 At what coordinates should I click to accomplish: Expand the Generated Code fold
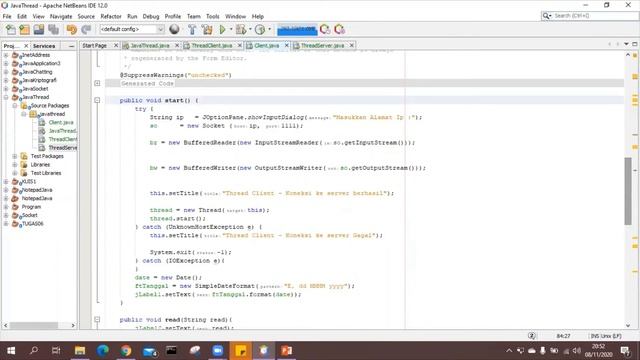(97, 83)
